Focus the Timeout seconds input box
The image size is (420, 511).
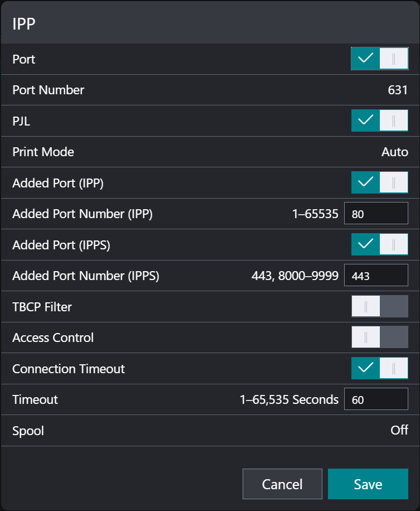[376, 399]
